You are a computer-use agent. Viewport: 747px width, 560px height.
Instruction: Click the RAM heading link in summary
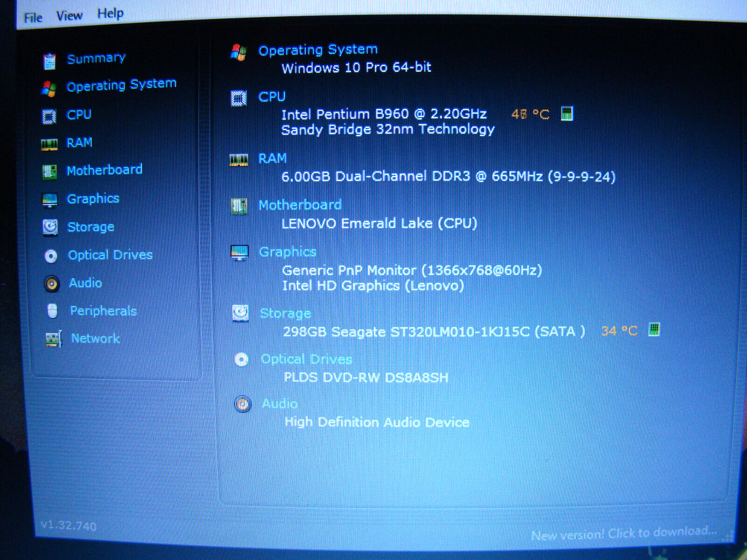click(273, 159)
